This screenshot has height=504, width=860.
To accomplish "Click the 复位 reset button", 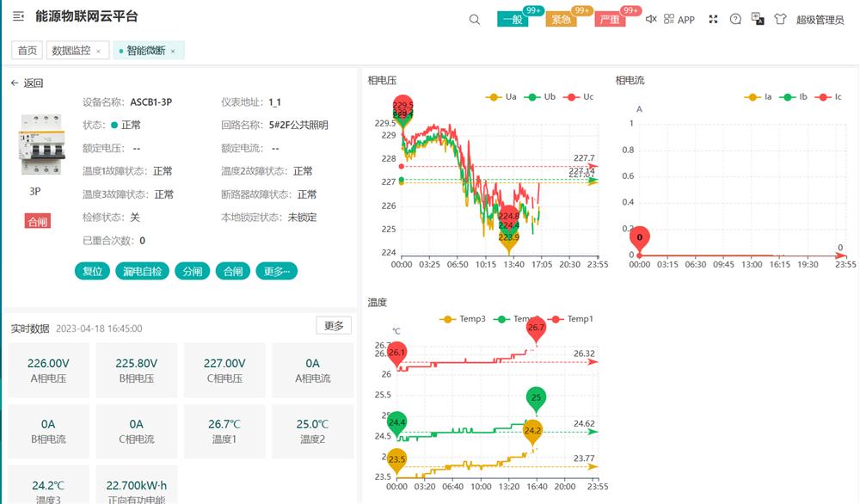I will point(92,271).
